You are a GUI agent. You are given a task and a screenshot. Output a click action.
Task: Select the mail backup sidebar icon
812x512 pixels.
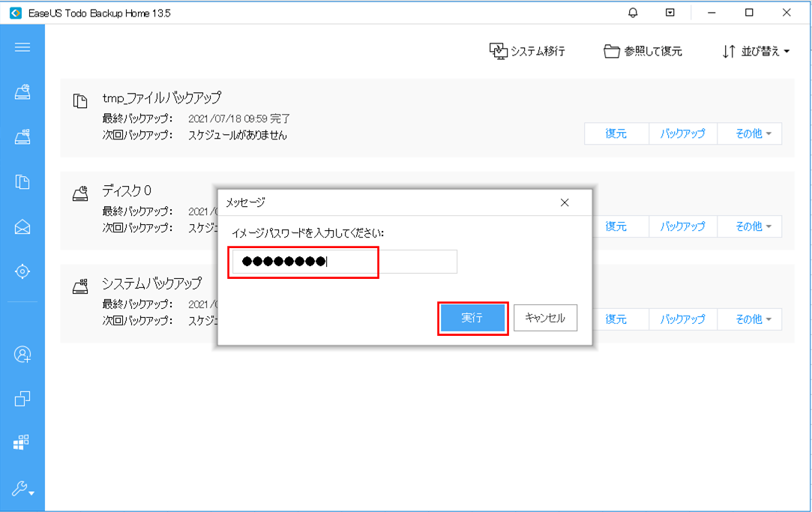coord(22,227)
